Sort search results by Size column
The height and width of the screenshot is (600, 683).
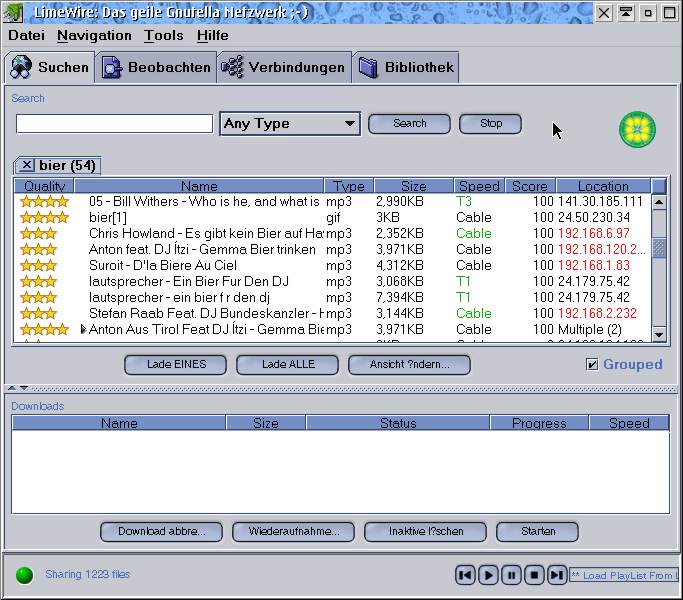tap(413, 186)
